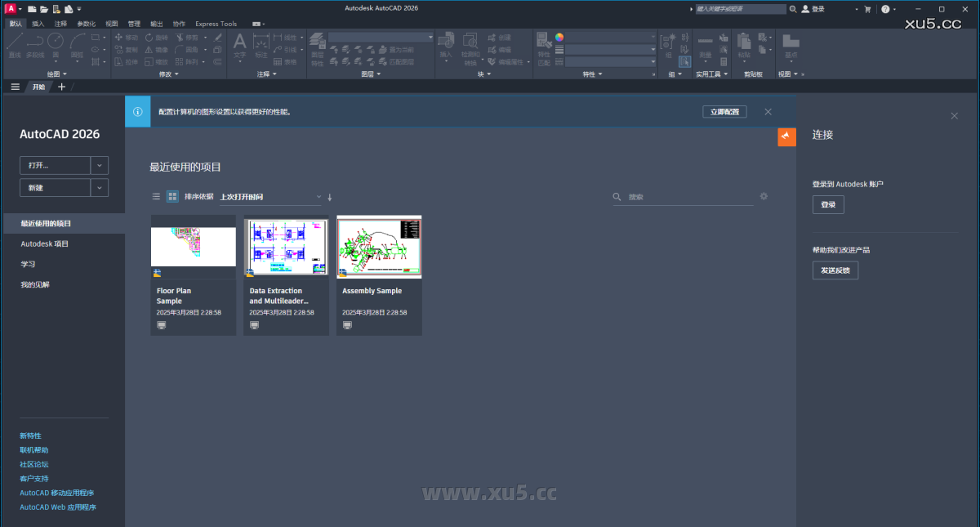Switch recent projects to grid view
Image resolution: width=980 pixels, height=527 pixels.
pyautogui.click(x=172, y=196)
